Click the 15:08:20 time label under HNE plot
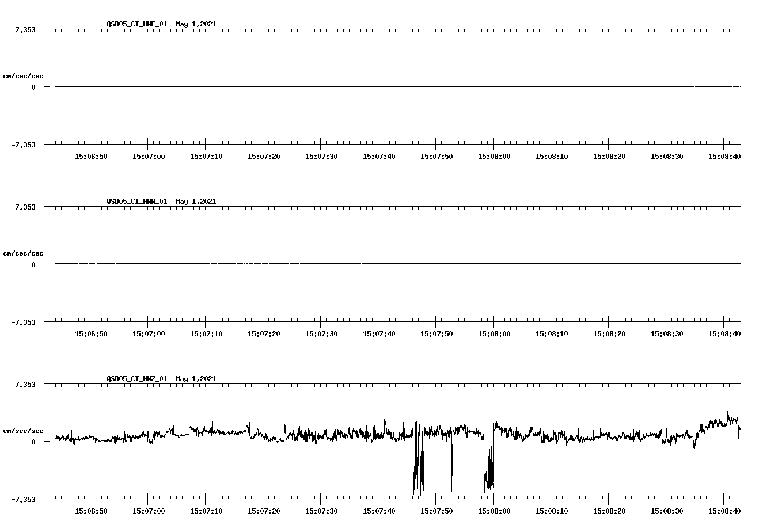This screenshot has width=782, height=532. 609,155
